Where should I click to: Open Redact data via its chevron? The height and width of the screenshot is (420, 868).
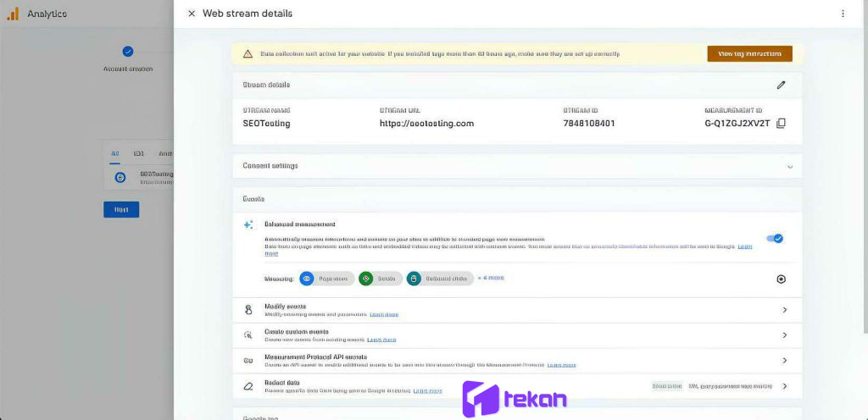(784, 386)
